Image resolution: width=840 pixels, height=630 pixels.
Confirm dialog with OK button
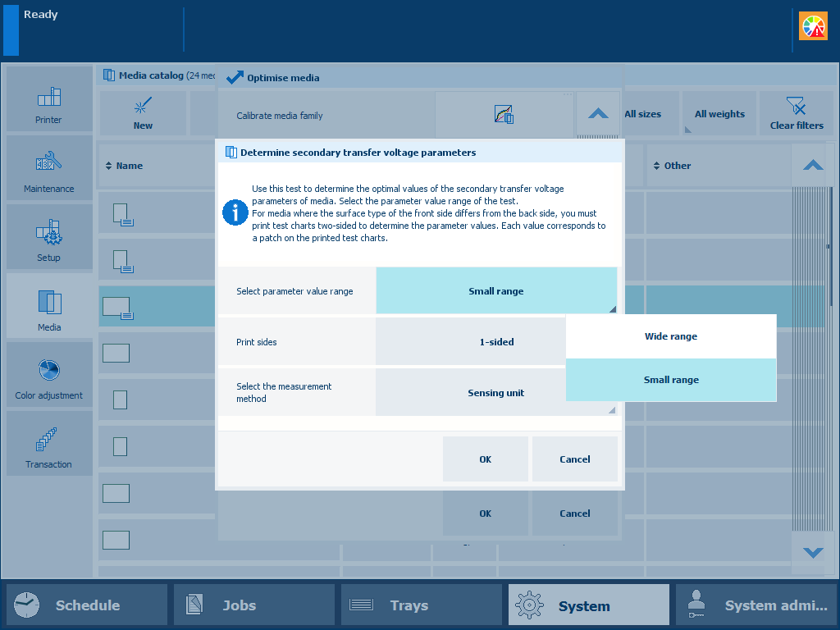(x=485, y=459)
